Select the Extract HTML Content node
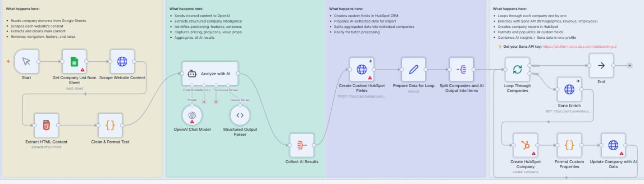644x184 pixels. [46, 126]
